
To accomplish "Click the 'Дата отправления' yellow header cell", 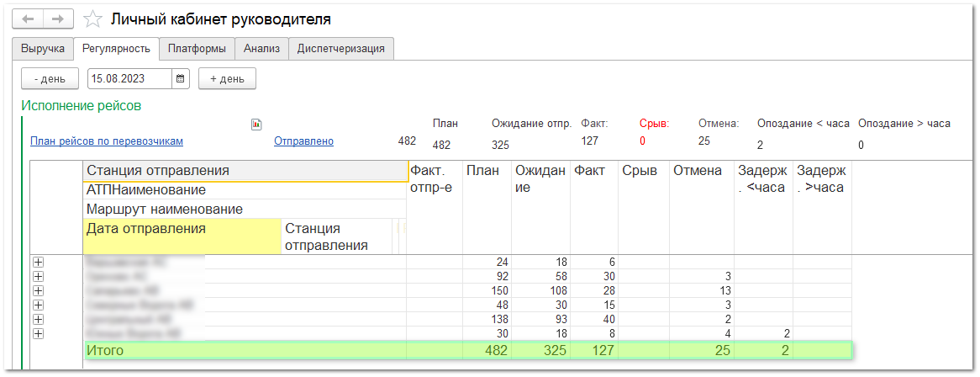I will point(181,236).
